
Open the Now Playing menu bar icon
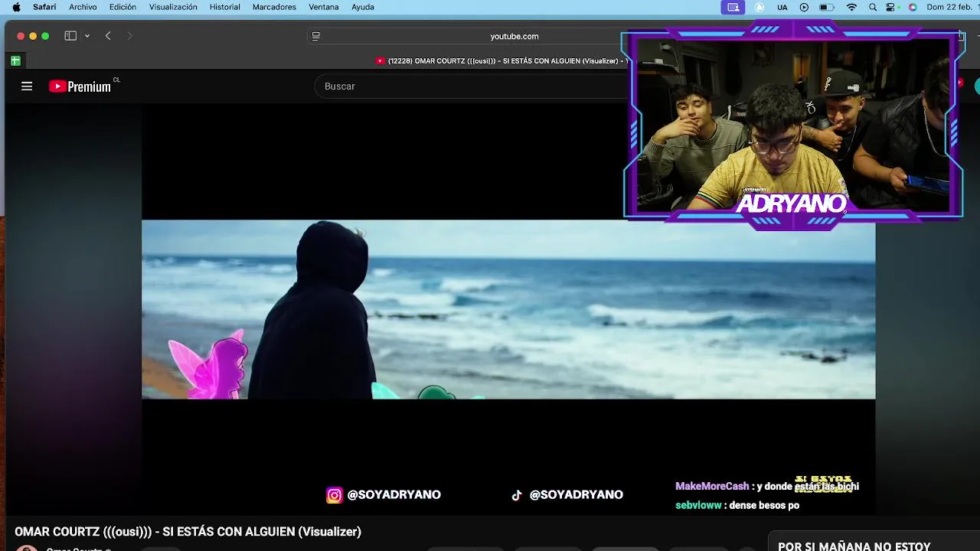coord(804,7)
